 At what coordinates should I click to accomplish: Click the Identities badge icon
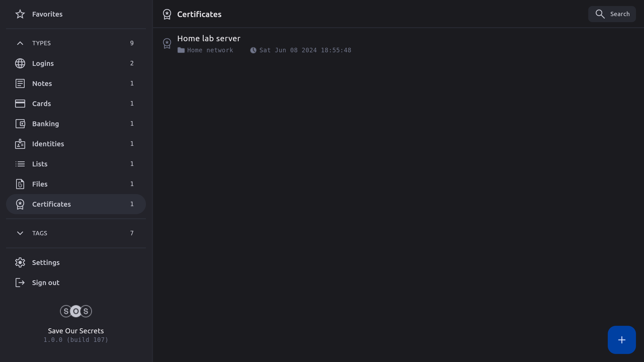[20, 144]
